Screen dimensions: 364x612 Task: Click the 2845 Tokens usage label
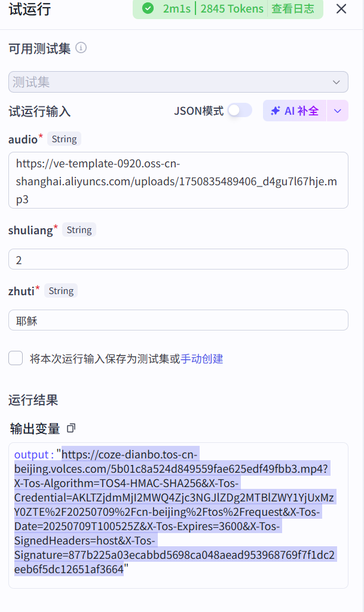(x=232, y=8)
